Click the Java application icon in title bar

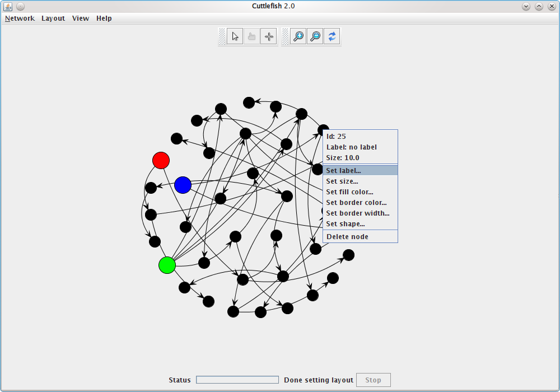point(8,6)
